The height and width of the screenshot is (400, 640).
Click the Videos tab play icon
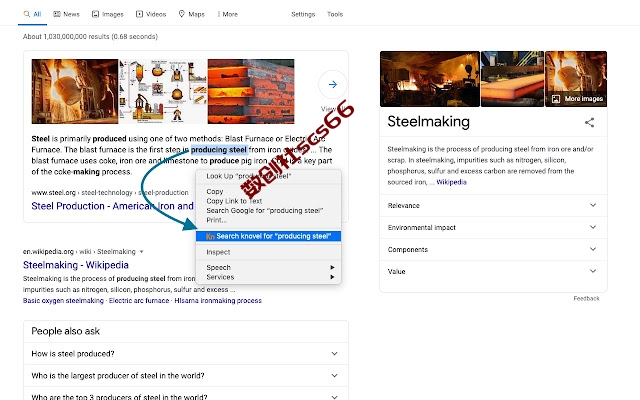139,14
